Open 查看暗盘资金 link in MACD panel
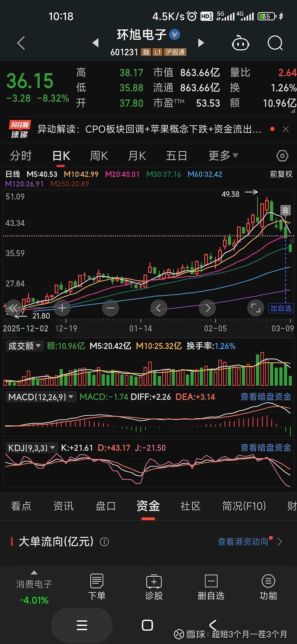Image resolution: width=297 pixels, height=644 pixels. (x=265, y=397)
